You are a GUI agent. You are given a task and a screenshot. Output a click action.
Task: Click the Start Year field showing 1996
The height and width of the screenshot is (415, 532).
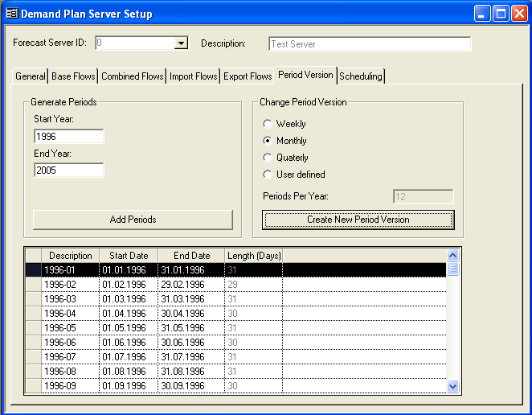pyautogui.click(x=69, y=136)
